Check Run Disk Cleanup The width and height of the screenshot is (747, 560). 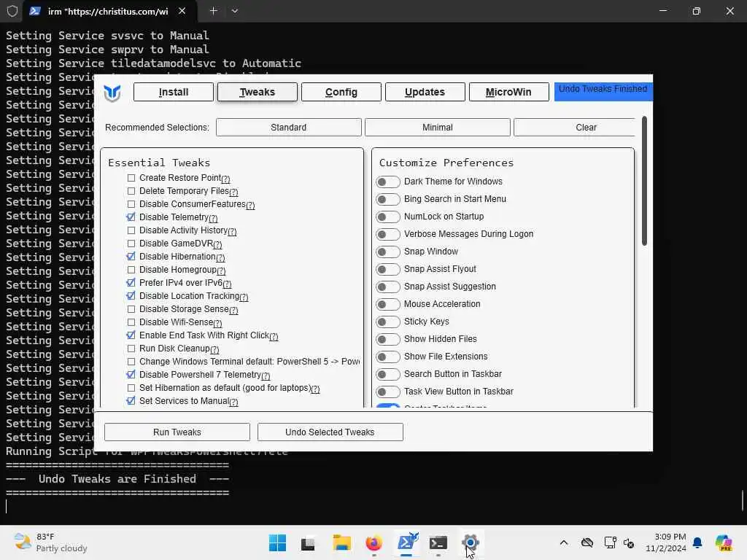(x=131, y=349)
